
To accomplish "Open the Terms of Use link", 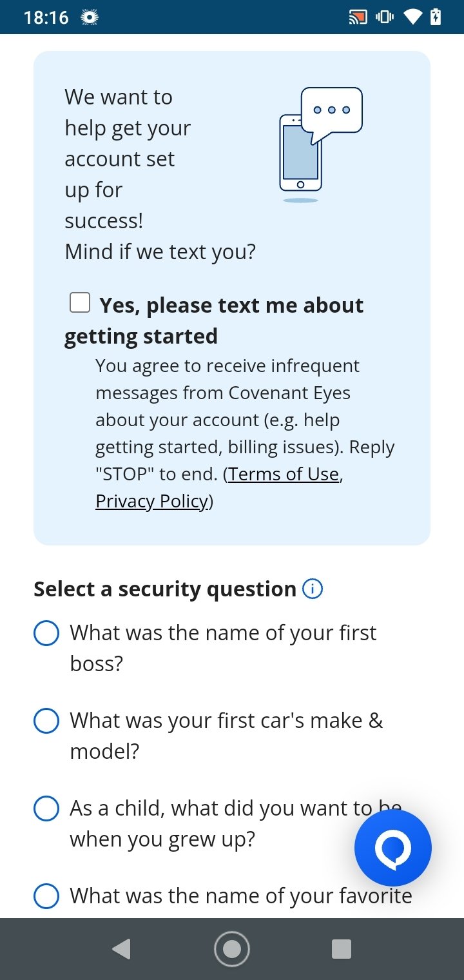I will pos(284,474).
